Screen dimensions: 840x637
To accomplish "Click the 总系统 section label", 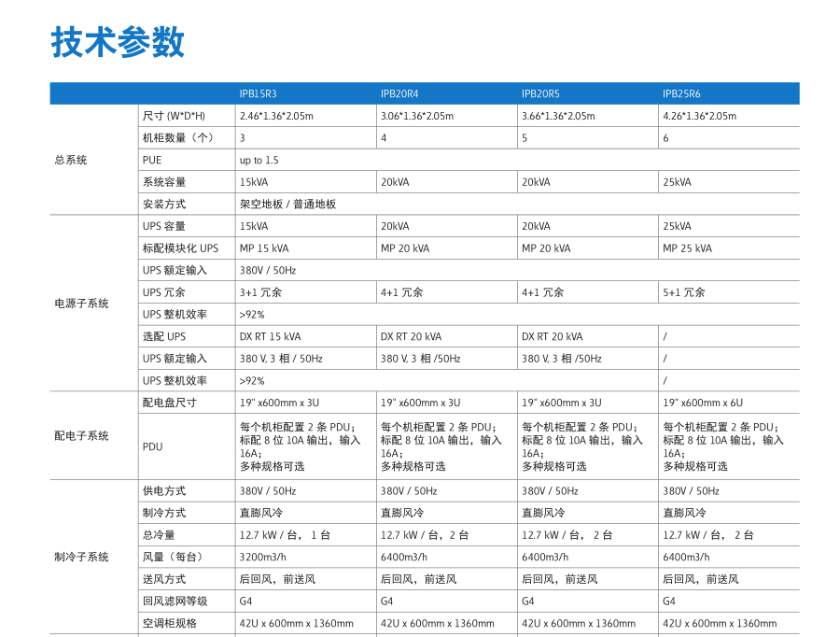I will pos(71,160).
